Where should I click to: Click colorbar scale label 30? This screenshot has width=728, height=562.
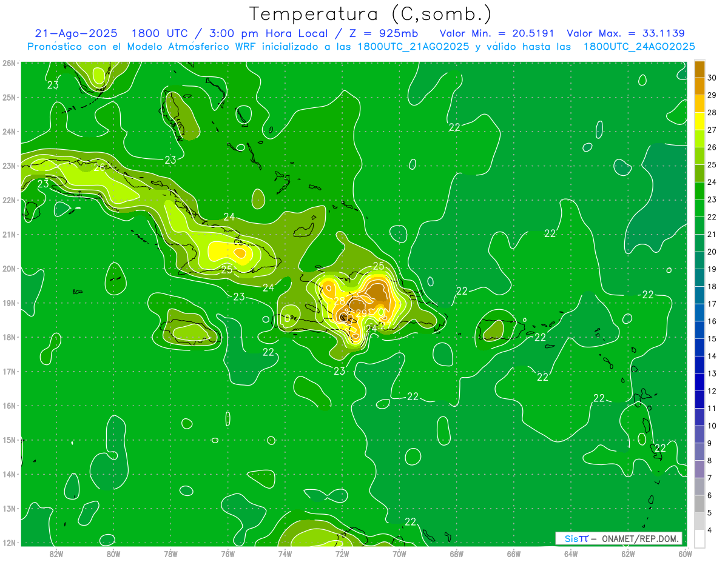[x=712, y=78]
